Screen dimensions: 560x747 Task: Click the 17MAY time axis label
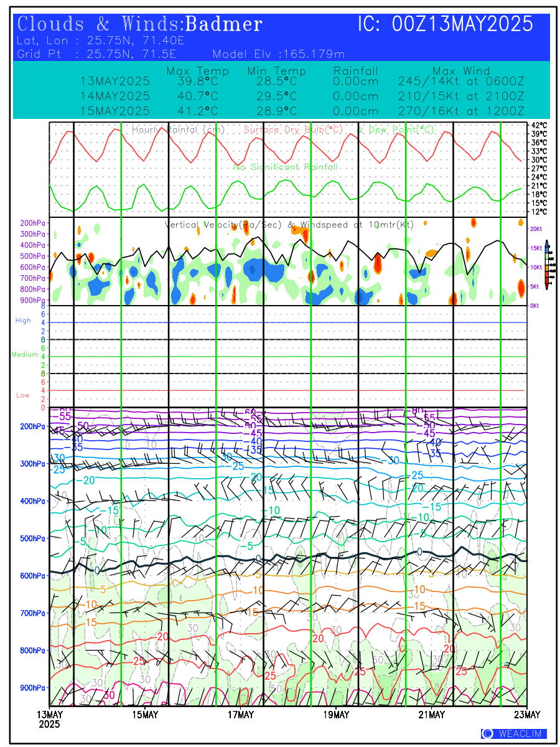pos(241,714)
